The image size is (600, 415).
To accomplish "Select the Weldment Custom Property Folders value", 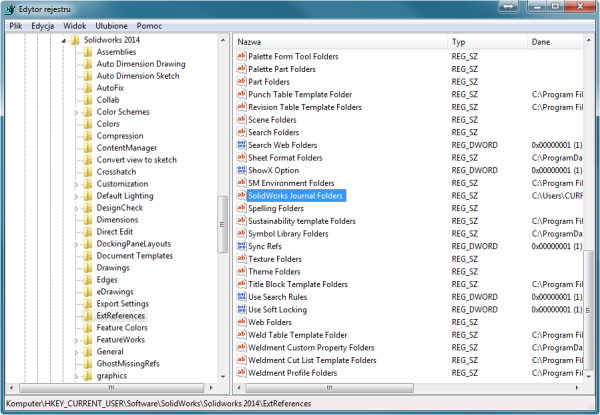I will 311,347.
